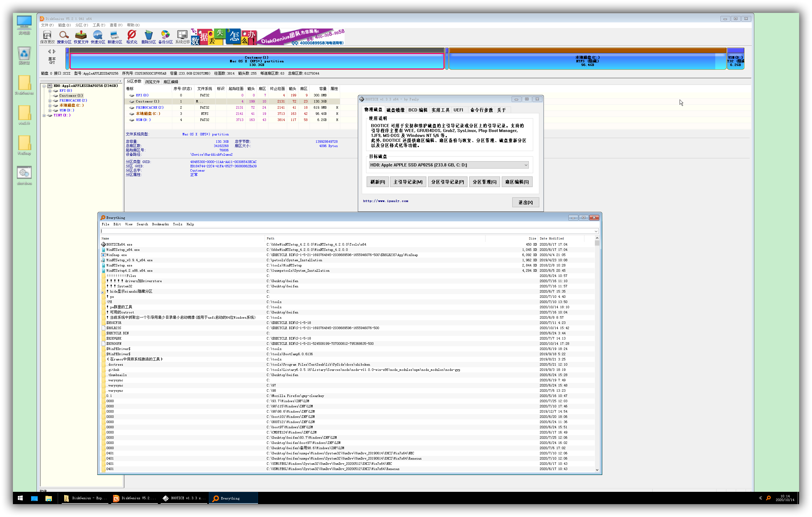Switch to the BCD 编辑 tab in BOOTICE

click(x=418, y=110)
